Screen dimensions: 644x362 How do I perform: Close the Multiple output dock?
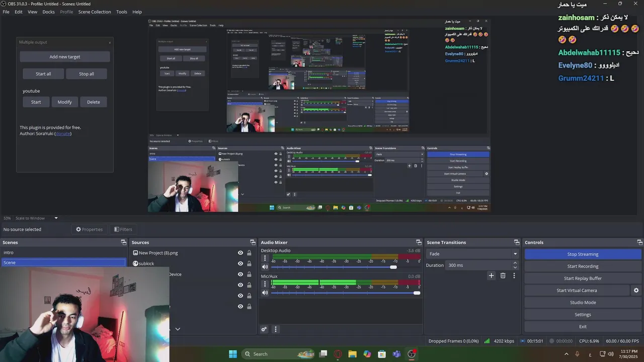tap(110, 42)
